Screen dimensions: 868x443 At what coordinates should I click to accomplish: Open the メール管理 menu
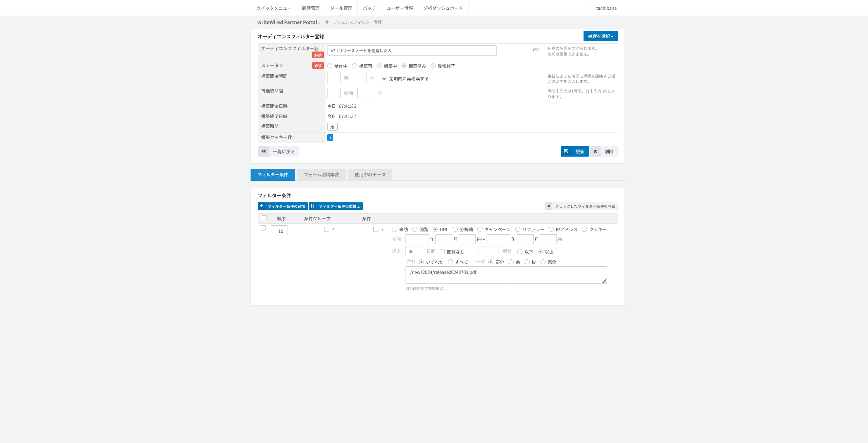(341, 8)
